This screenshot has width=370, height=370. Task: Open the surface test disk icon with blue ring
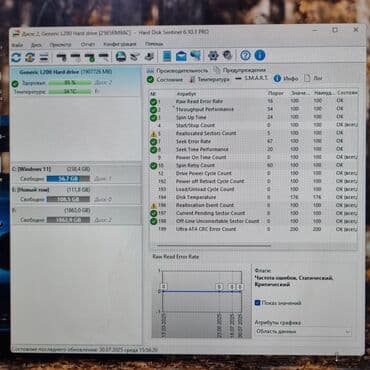pyautogui.click(x=121, y=57)
